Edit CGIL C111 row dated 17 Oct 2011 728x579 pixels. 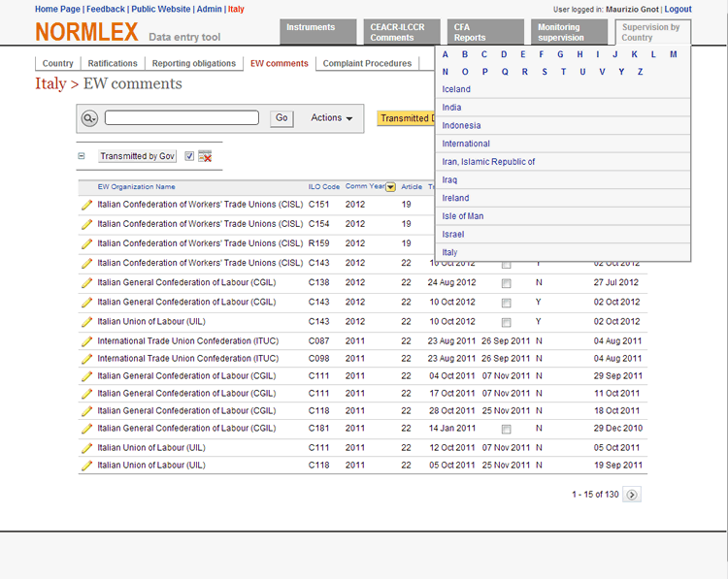pyautogui.click(x=86, y=394)
